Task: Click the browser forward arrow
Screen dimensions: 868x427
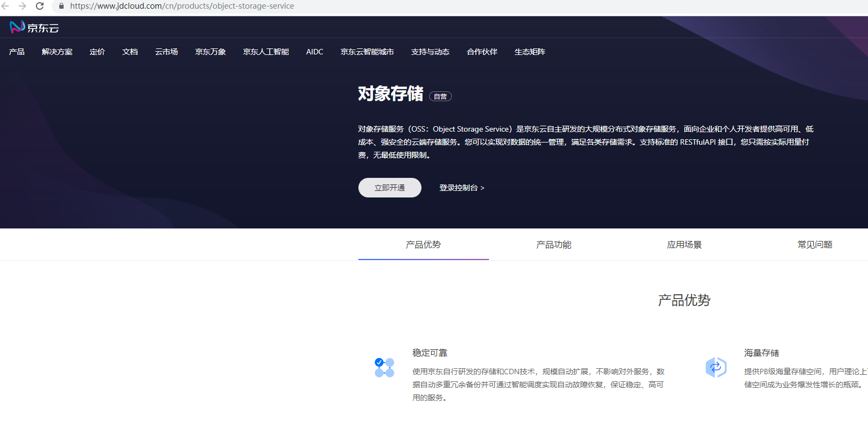Action: [x=22, y=6]
